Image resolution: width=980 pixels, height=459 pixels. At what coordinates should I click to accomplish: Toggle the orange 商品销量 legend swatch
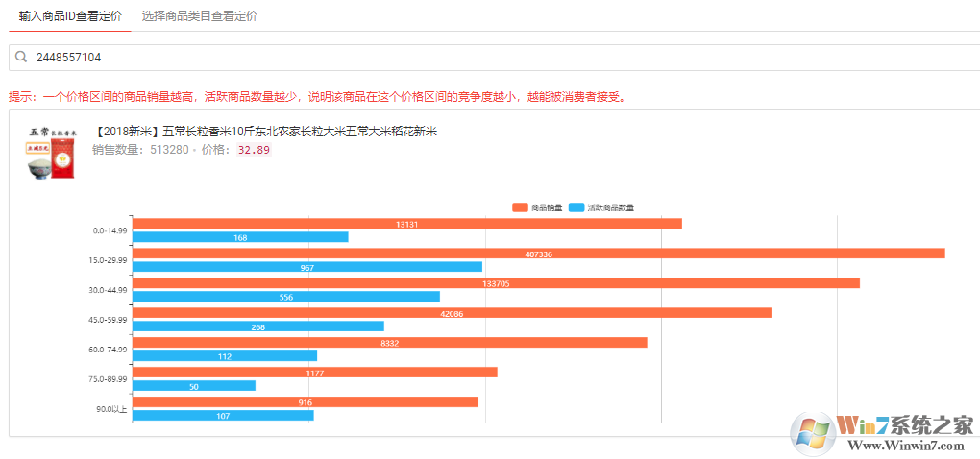(x=520, y=207)
